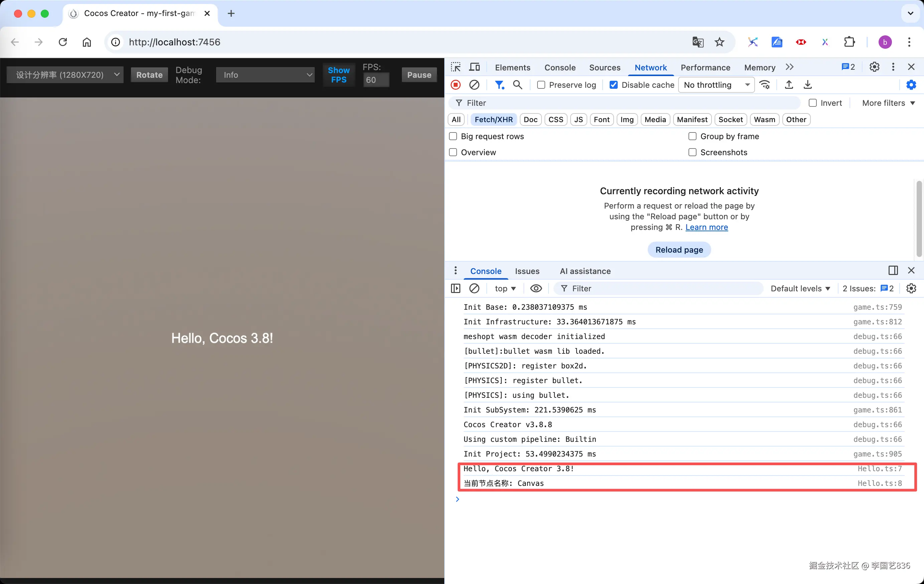Follow the Learn more link

point(707,227)
